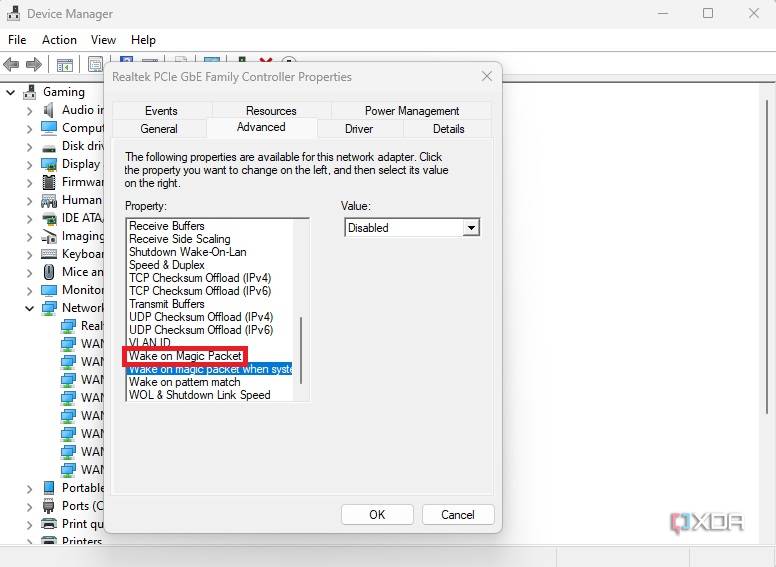Switch to the Driver tab

pyautogui.click(x=359, y=129)
